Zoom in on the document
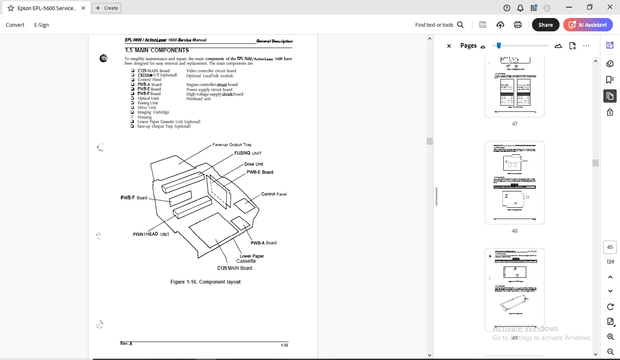This screenshot has height=360, width=620. (610, 337)
